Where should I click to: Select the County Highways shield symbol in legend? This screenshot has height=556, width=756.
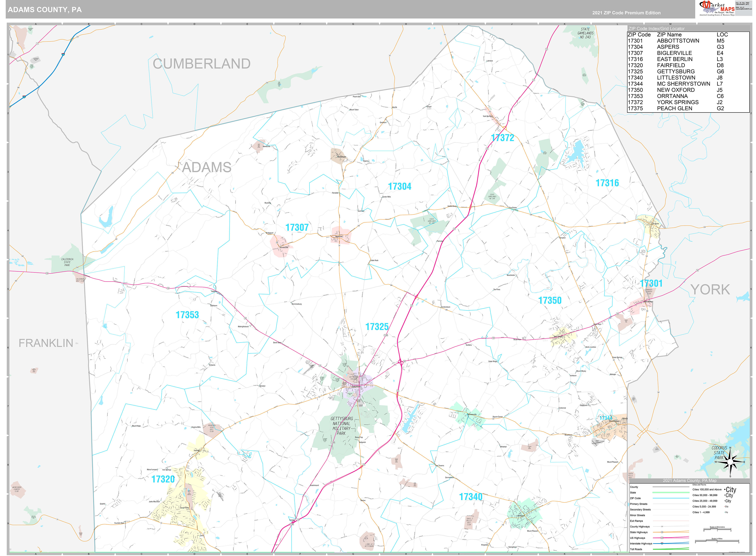click(x=662, y=526)
